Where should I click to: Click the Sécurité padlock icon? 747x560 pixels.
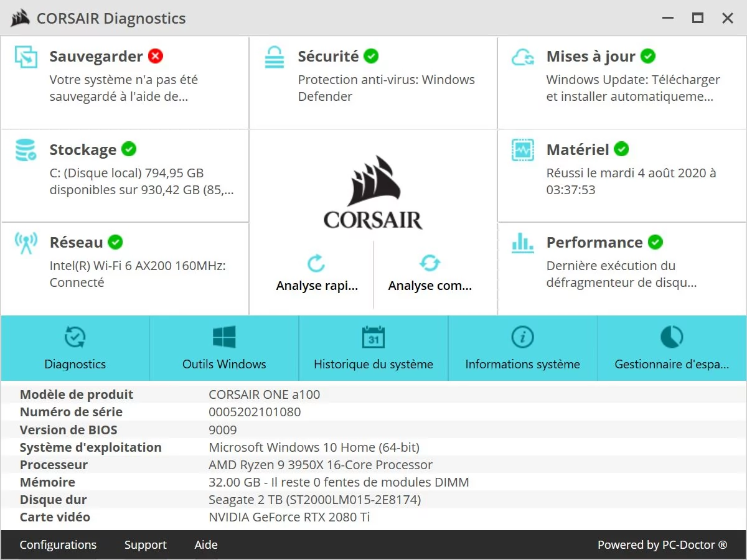tap(275, 57)
